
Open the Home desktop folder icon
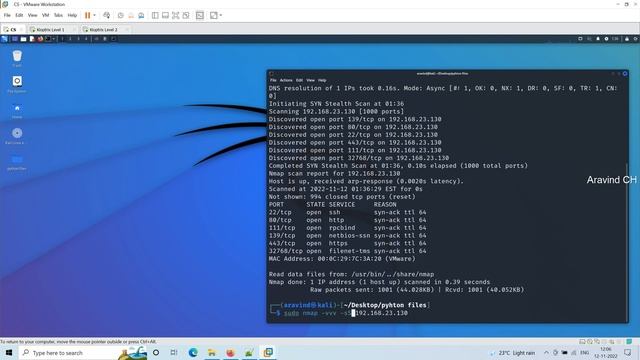coord(17,110)
